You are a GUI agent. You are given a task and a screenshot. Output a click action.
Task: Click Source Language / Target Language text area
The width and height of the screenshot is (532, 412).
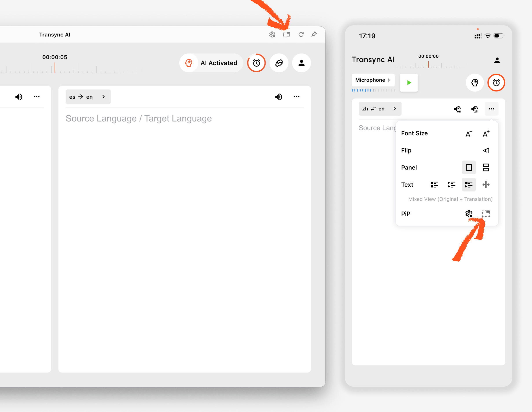tap(139, 118)
